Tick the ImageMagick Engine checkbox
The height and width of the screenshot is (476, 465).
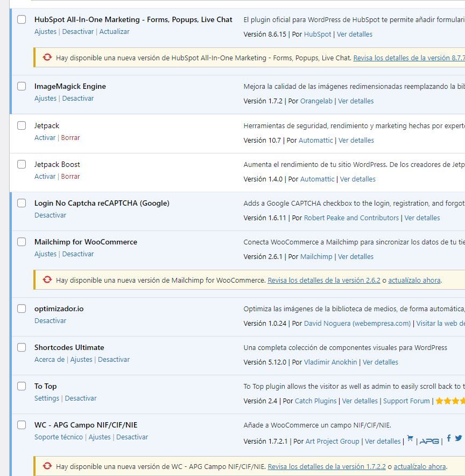22,86
